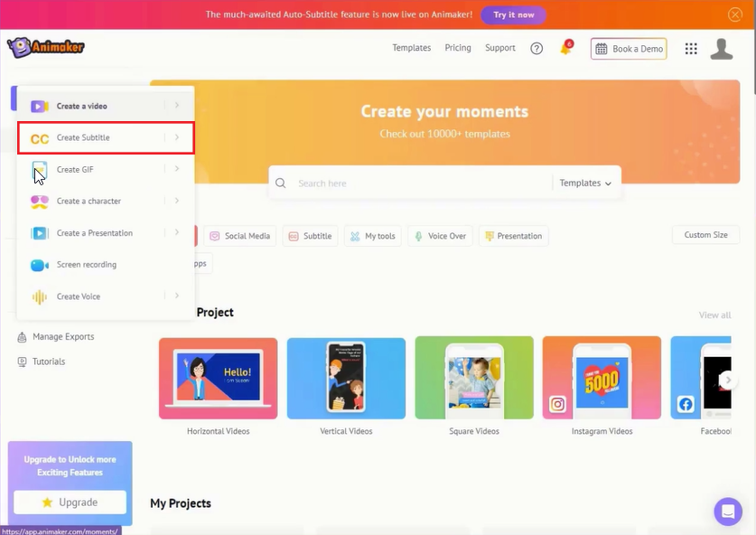
Task: Open Support in top navigation
Action: pyautogui.click(x=500, y=48)
